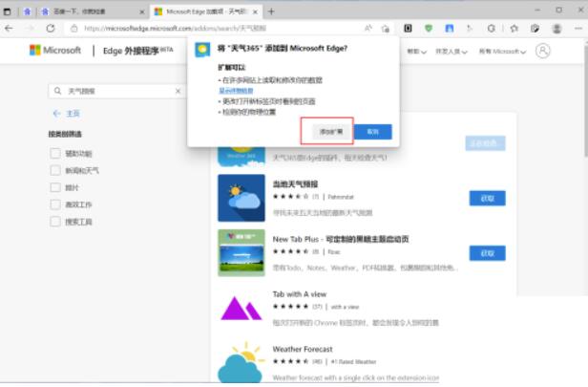
Task: Open the Tab with A view title
Action: click(300, 294)
